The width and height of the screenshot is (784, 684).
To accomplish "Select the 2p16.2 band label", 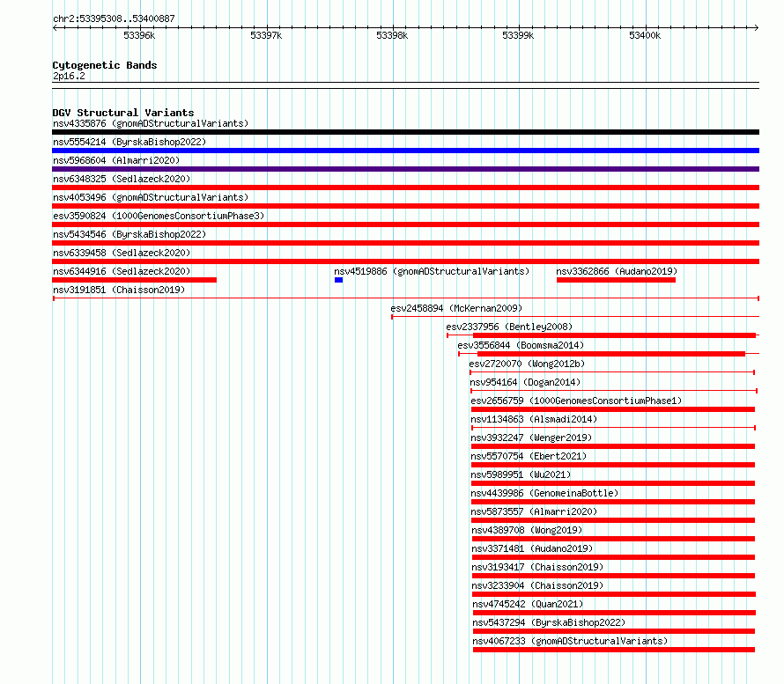I will (x=69, y=76).
